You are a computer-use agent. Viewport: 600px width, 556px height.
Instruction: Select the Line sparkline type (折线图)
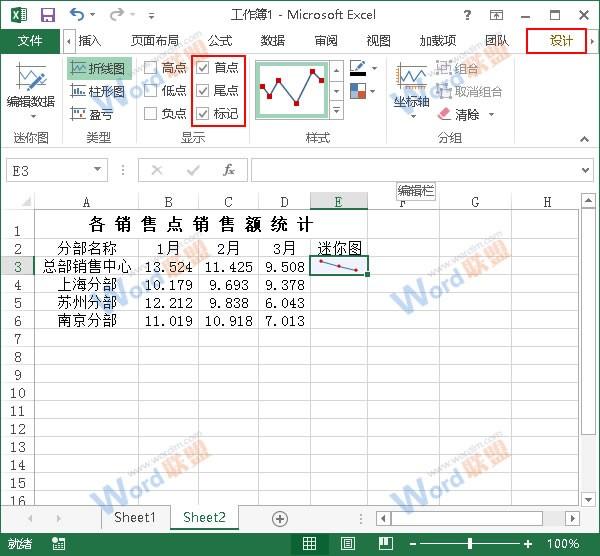pyautogui.click(x=99, y=68)
